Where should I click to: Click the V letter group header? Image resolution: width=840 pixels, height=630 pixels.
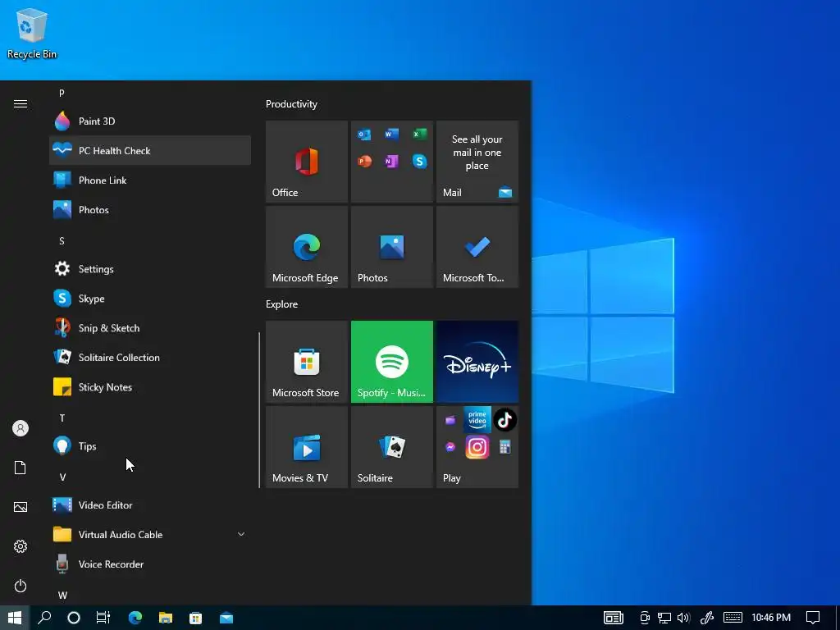click(62, 477)
